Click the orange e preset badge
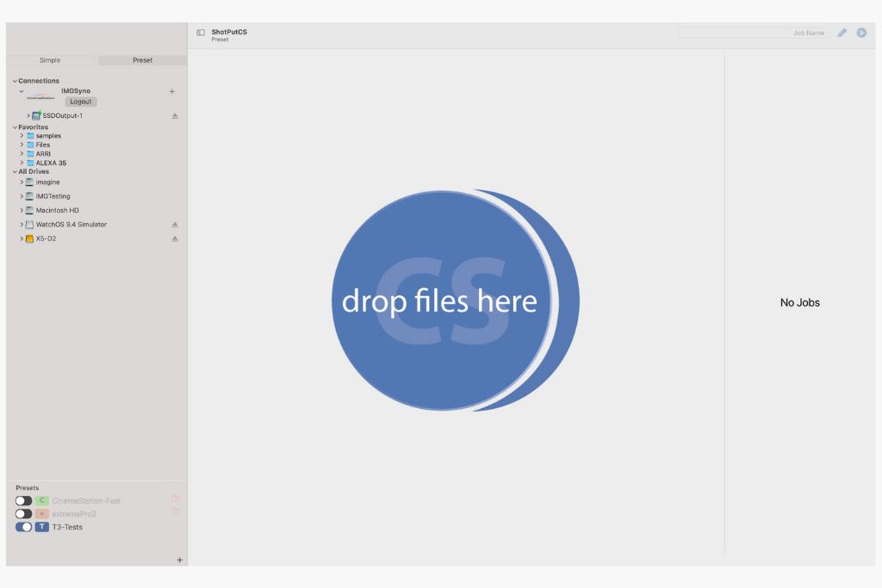Viewport: 882px width, 588px height. tap(41, 514)
